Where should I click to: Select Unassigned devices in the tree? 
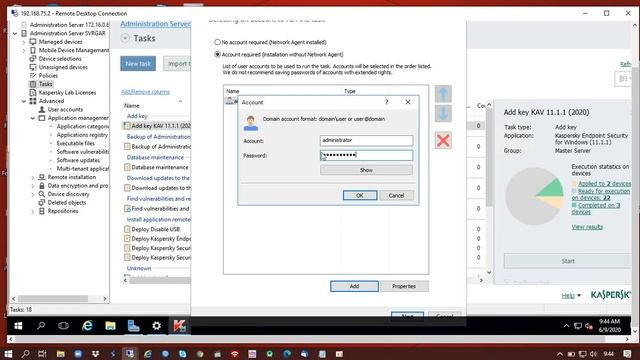pyautogui.click(x=63, y=67)
